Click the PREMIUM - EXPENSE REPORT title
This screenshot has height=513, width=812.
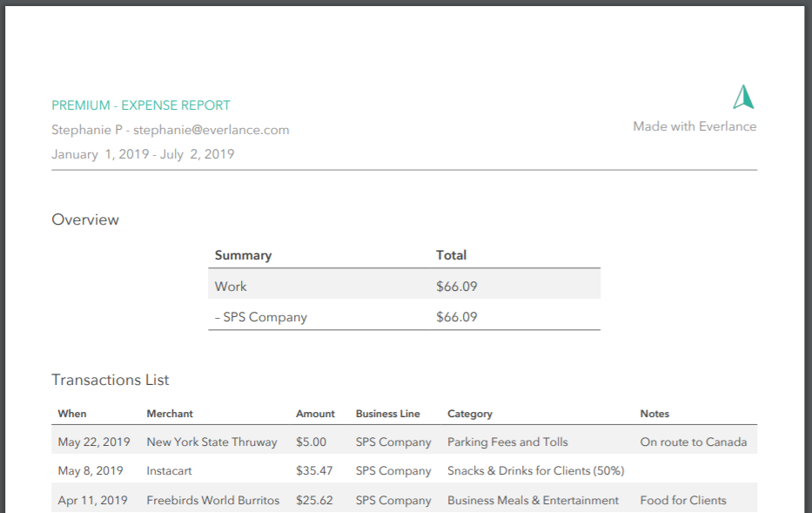click(x=141, y=105)
